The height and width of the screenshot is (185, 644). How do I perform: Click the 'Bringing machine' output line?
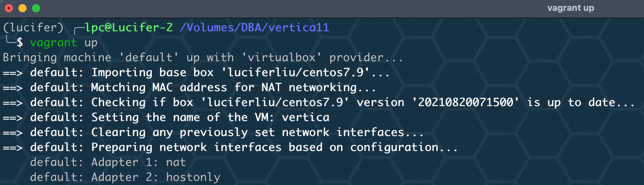click(x=203, y=57)
